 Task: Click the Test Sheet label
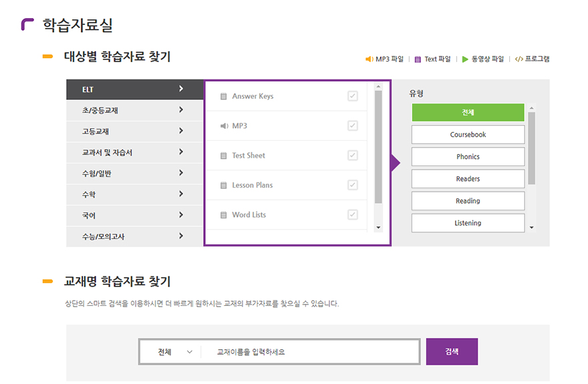coord(249,156)
